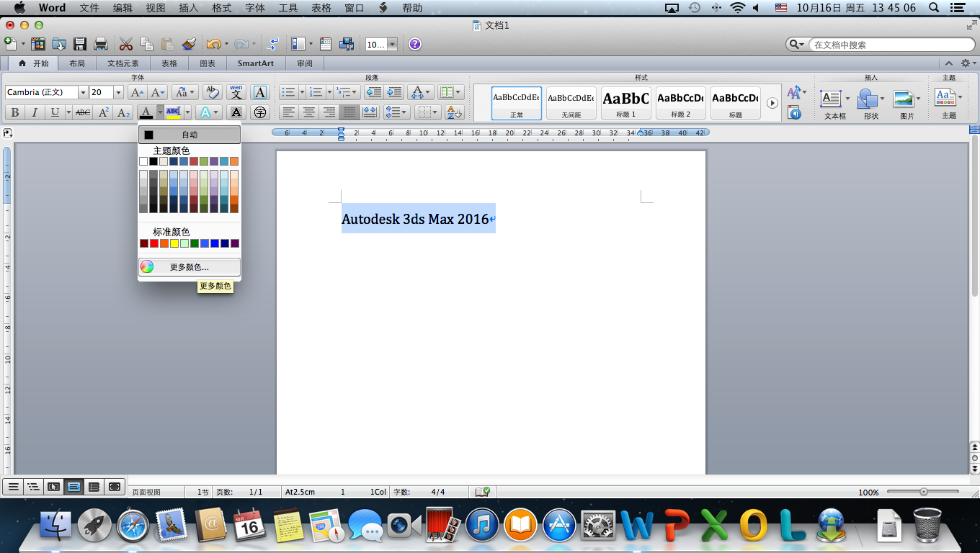Switch to the 审阅 ribbon tab
Image resolution: width=980 pixels, height=553 pixels.
tap(305, 63)
